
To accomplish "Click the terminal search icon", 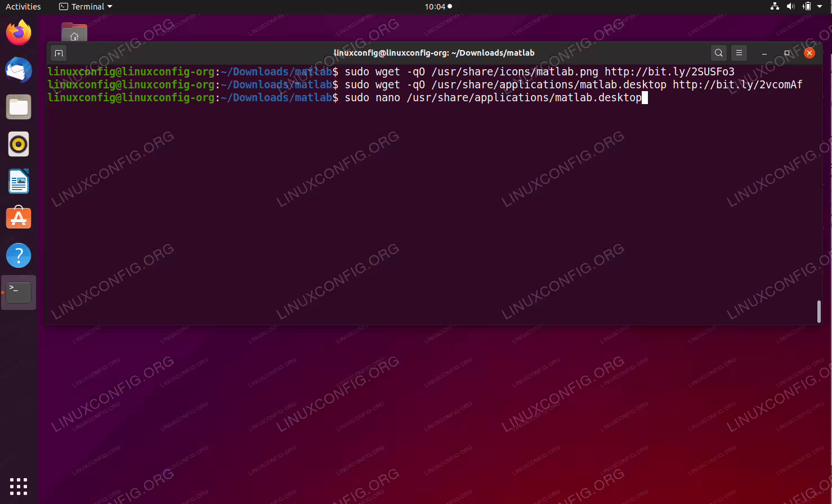I will pyautogui.click(x=718, y=53).
